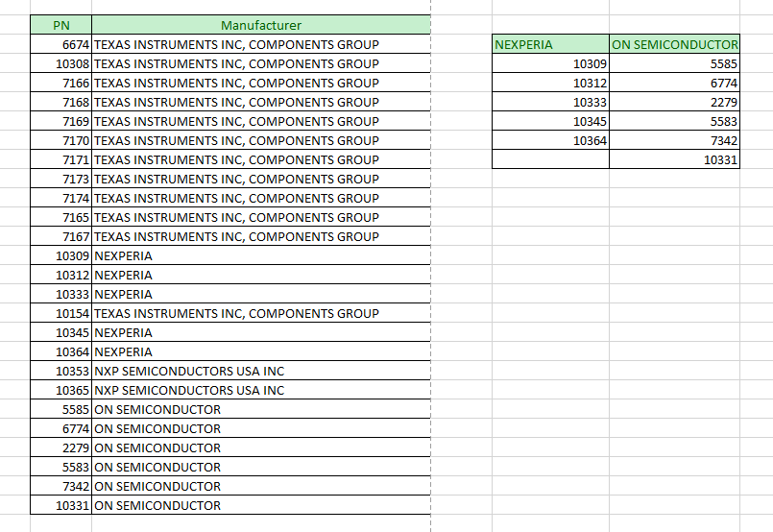The image size is (773, 532).
Task: Select PN cell 7166
Action: 61,83
